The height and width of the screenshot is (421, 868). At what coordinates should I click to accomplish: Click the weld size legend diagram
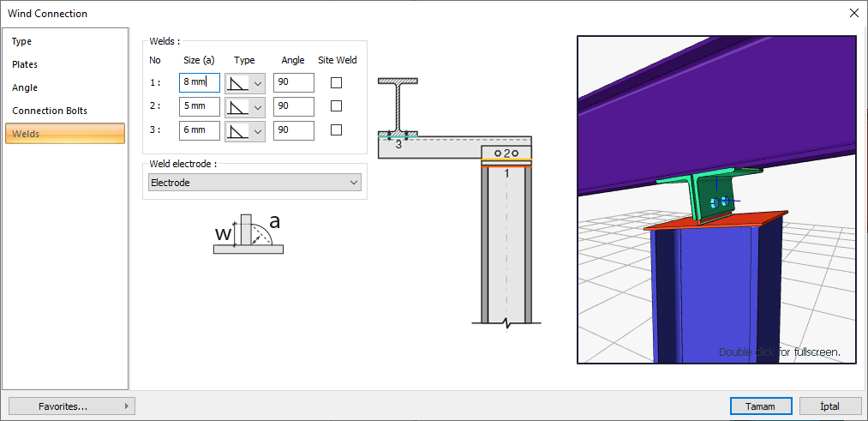point(248,234)
